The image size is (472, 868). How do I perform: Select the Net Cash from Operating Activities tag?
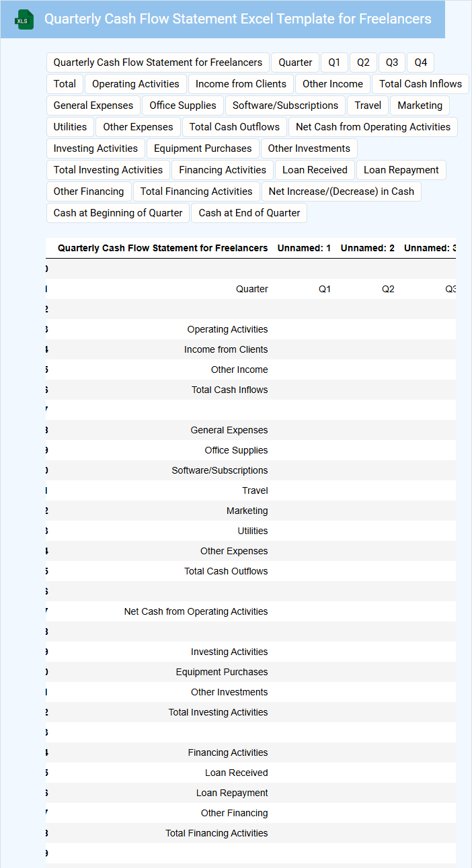[x=372, y=127]
